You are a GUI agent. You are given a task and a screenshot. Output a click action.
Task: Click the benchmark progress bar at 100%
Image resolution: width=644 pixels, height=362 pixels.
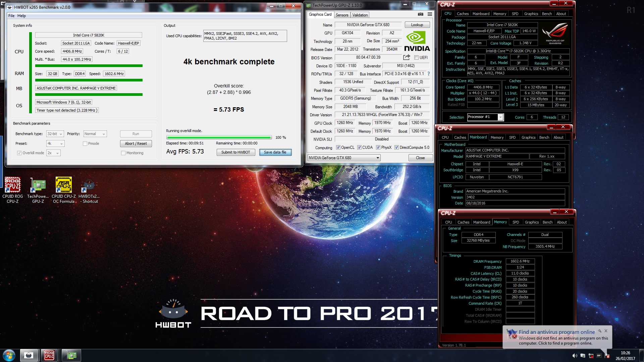[219, 137]
